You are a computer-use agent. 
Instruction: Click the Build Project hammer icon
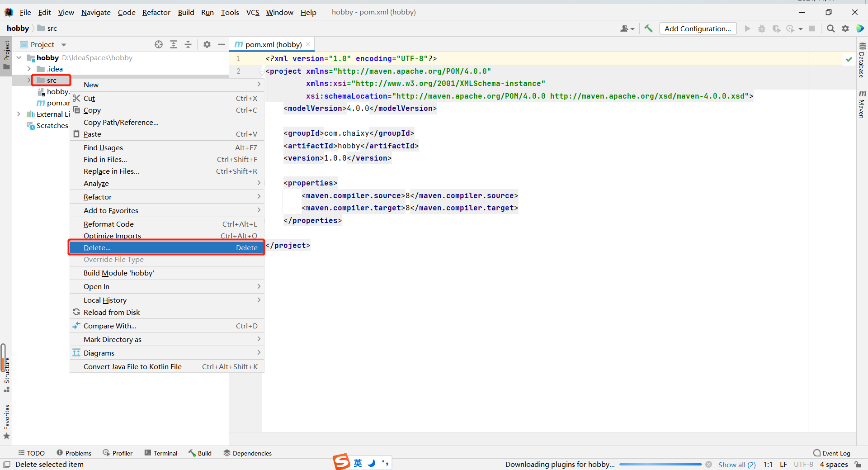click(x=648, y=28)
